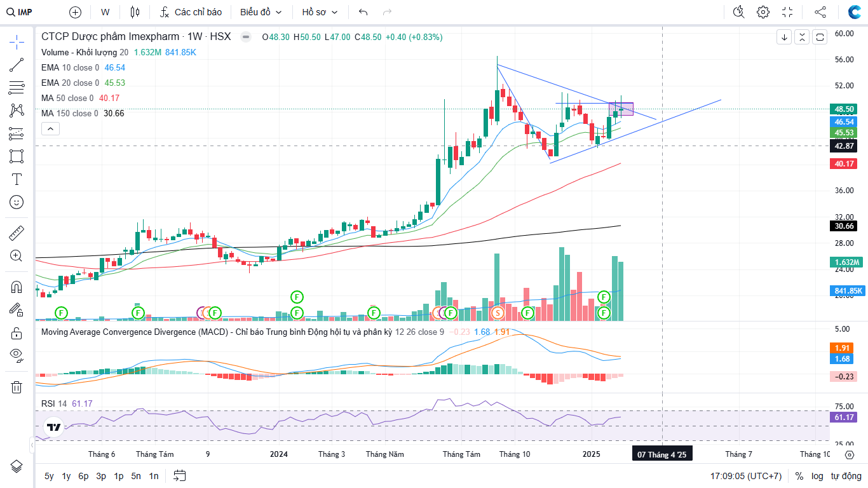This screenshot has width=868, height=488.
Task: Toggle magnet mode for drawings
Action: pos(17,287)
